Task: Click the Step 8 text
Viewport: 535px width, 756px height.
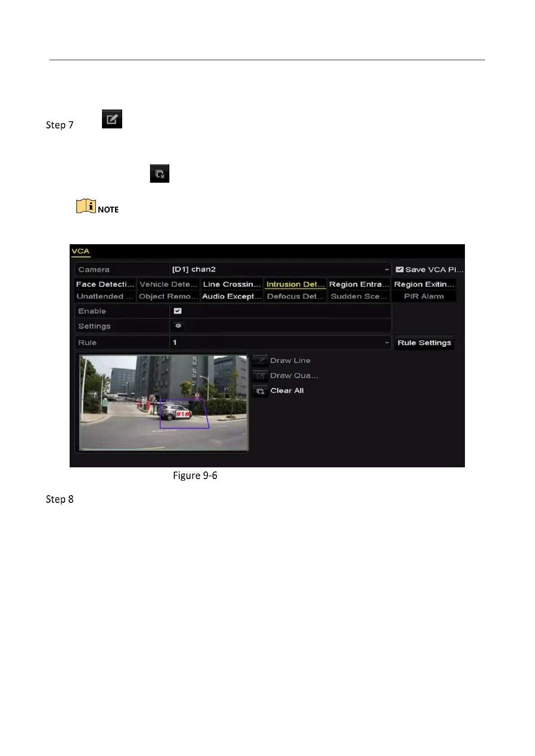Action: pyautogui.click(x=60, y=499)
